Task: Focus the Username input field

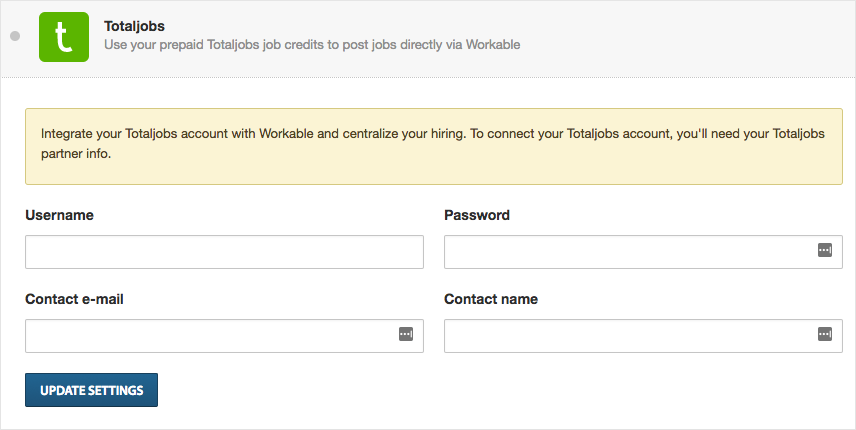Action: [224, 252]
